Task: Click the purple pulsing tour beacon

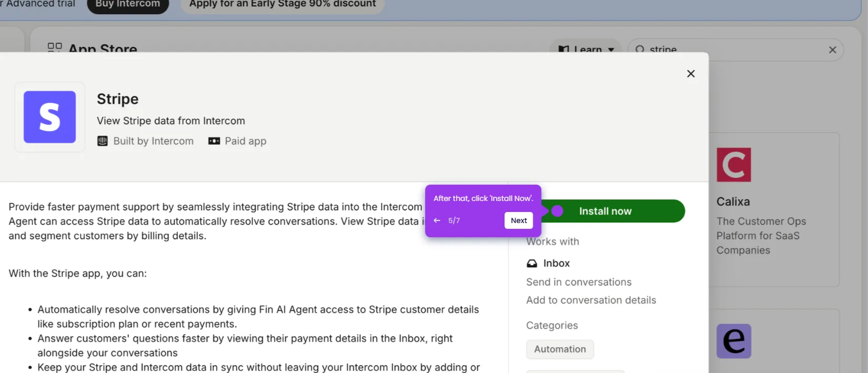Action: click(x=557, y=211)
